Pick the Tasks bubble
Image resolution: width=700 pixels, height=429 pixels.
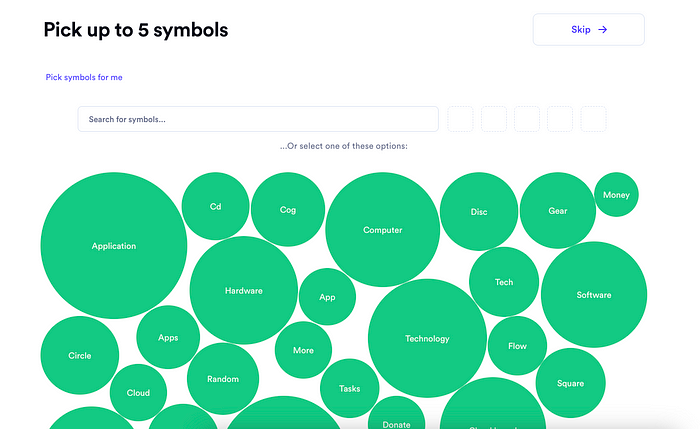click(350, 388)
